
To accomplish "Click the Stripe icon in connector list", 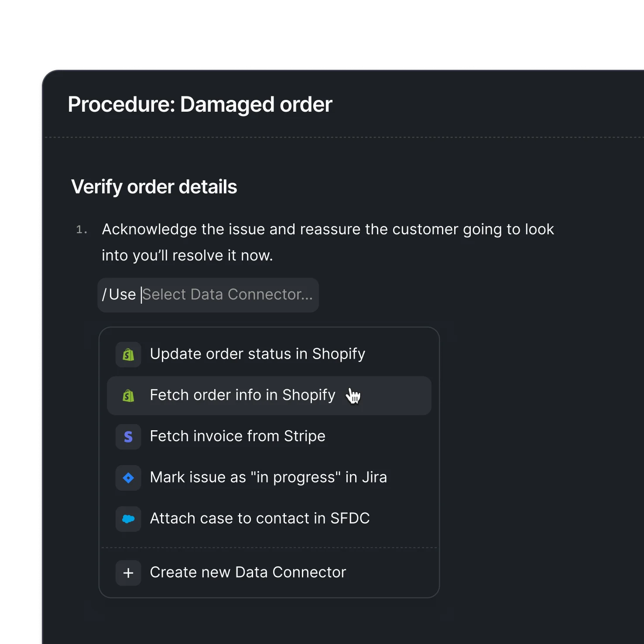I will tap(128, 437).
